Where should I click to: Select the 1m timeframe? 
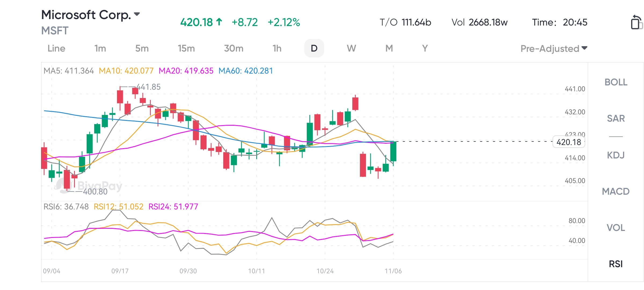tap(100, 48)
